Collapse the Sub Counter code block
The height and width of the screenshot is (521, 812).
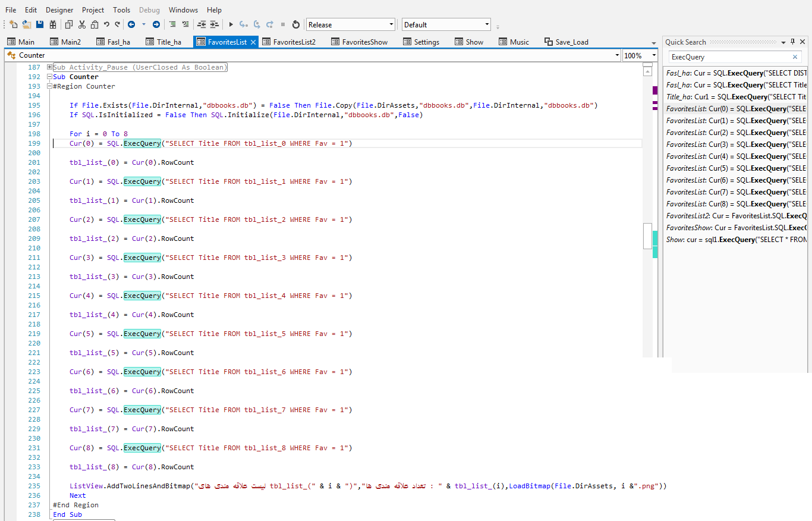[49, 77]
